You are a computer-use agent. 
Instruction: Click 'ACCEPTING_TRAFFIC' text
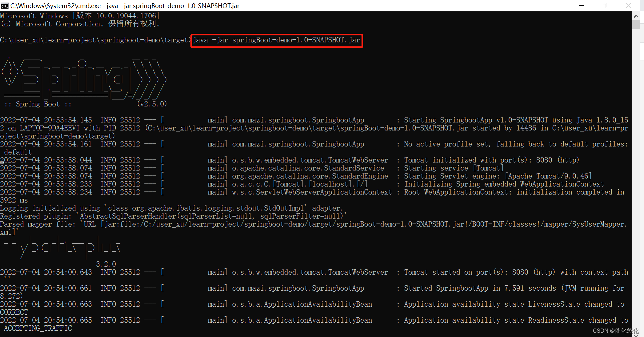tap(38, 328)
